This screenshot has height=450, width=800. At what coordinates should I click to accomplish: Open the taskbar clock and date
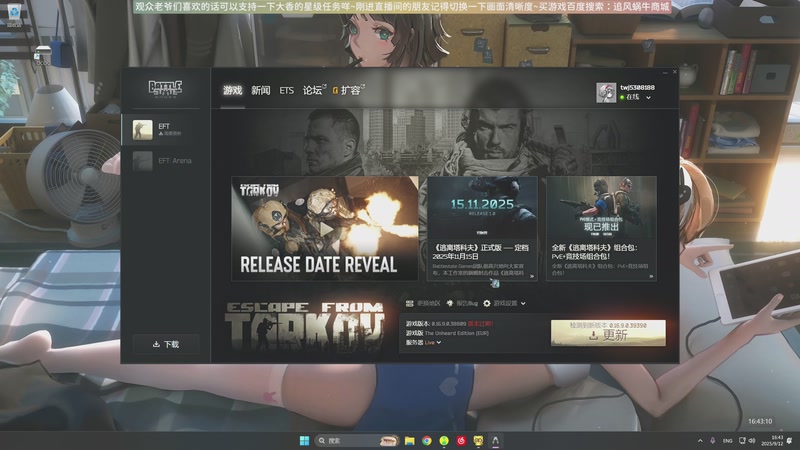[x=772, y=441]
